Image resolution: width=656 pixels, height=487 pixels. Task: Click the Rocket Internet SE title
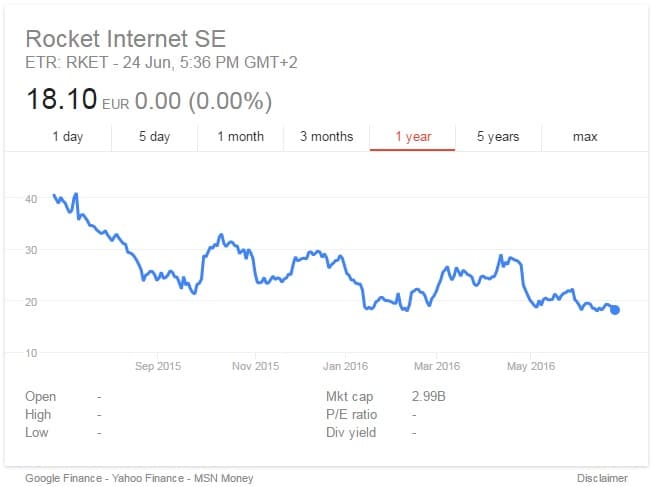(126, 39)
